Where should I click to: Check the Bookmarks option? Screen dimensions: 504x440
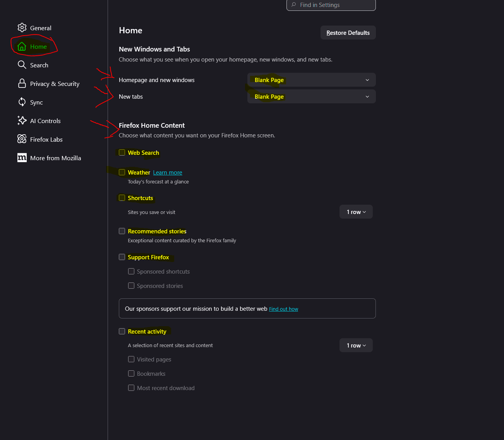(x=131, y=373)
